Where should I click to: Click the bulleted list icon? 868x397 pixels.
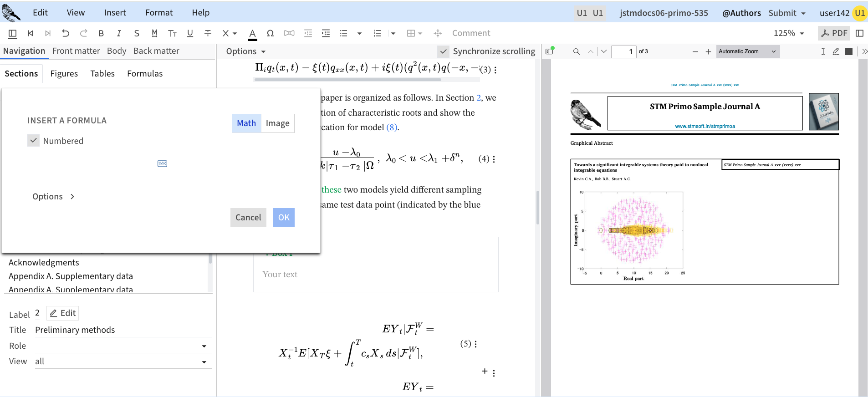tap(344, 33)
